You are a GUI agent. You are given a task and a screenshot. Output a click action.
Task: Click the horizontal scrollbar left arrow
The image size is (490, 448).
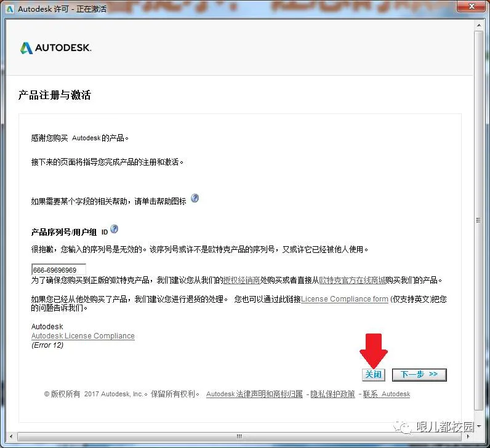pyautogui.click(x=11, y=436)
